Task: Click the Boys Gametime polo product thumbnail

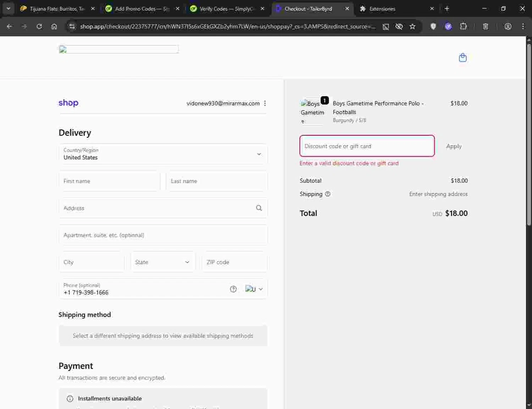Action: (312, 112)
